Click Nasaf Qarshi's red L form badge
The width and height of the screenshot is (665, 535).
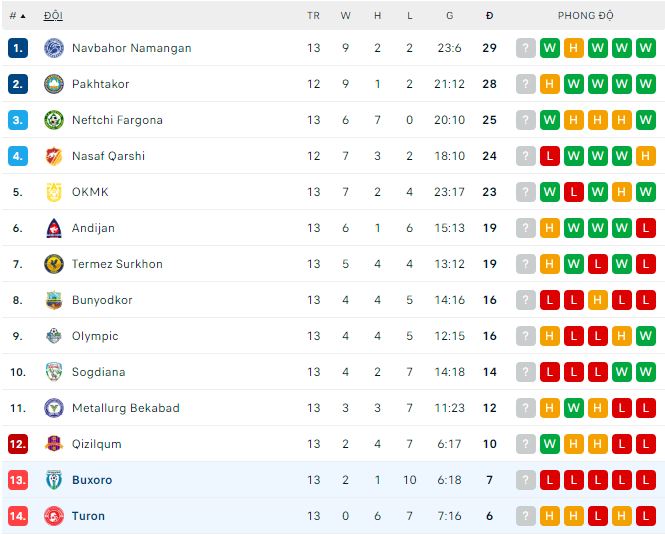pyautogui.click(x=549, y=156)
